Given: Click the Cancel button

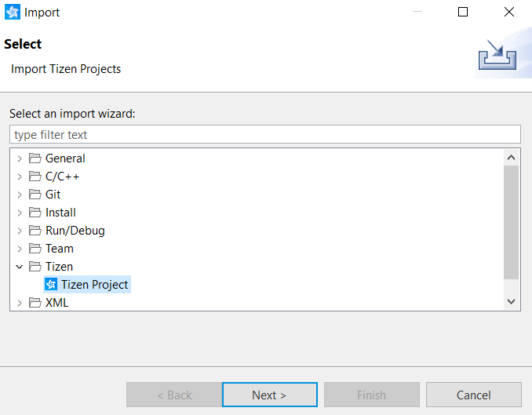Looking at the screenshot, I should click(474, 395).
